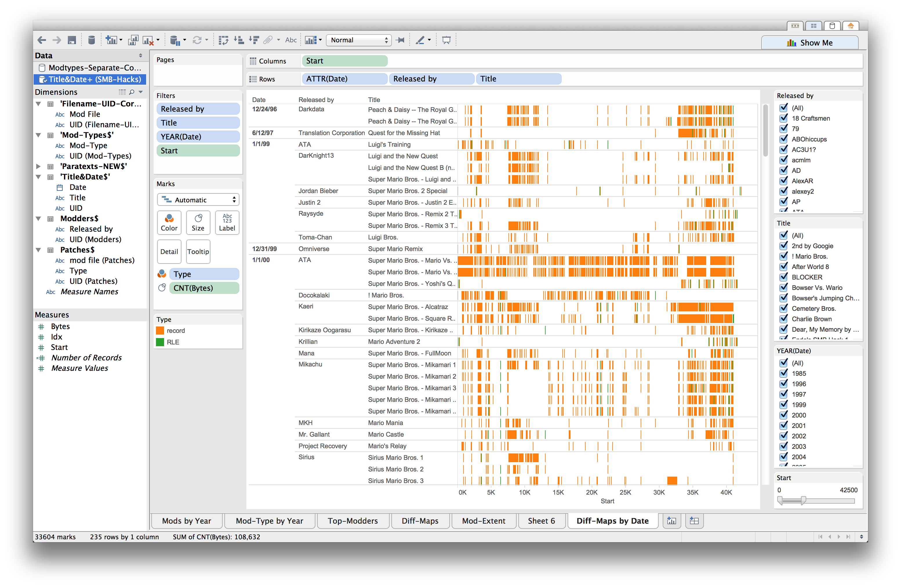This screenshot has width=901, height=588.
Task: Click the Color button on the Marks card
Action: [x=169, y=223]
